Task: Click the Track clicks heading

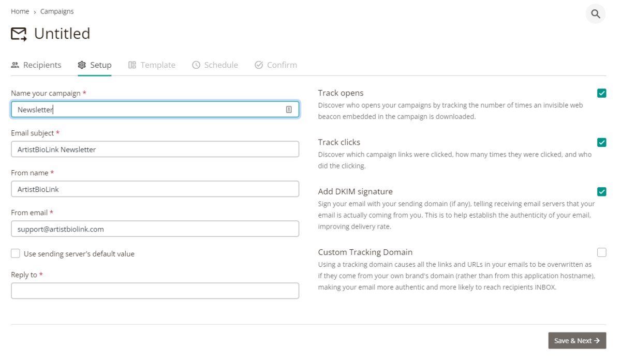Action: (x=339, y=142)
